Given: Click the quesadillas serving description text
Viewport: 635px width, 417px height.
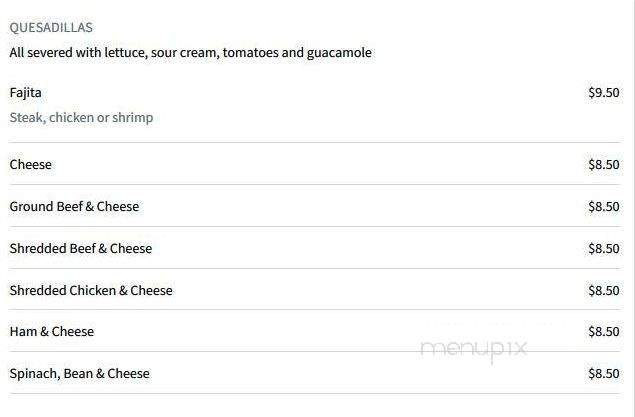Looking at the screenshot, I should 191,53.
